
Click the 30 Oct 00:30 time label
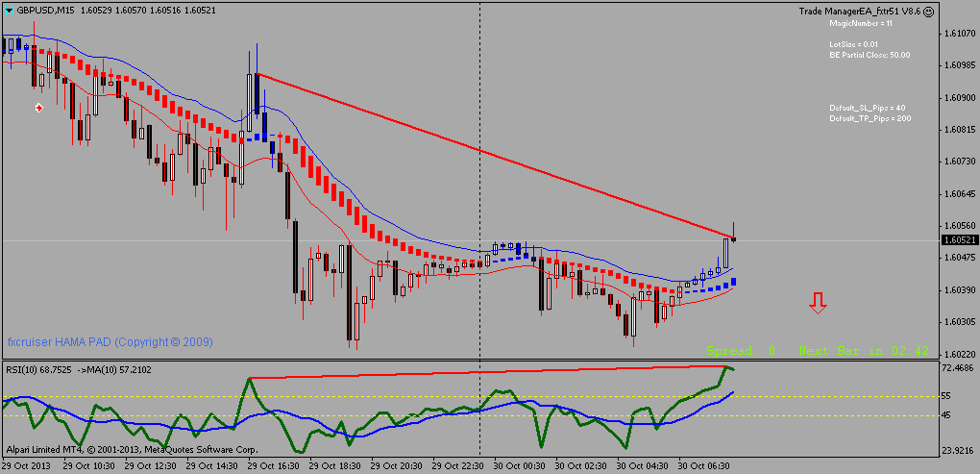click(x=518, y=466)
